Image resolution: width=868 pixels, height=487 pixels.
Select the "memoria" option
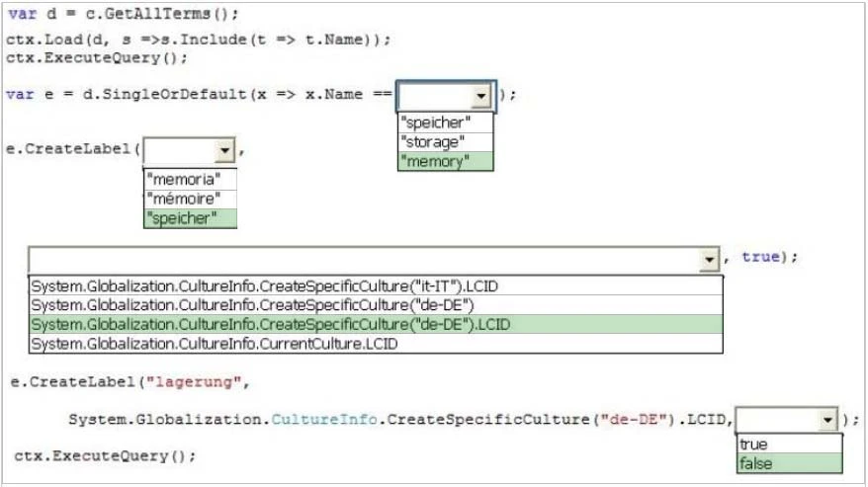[190, 179]
